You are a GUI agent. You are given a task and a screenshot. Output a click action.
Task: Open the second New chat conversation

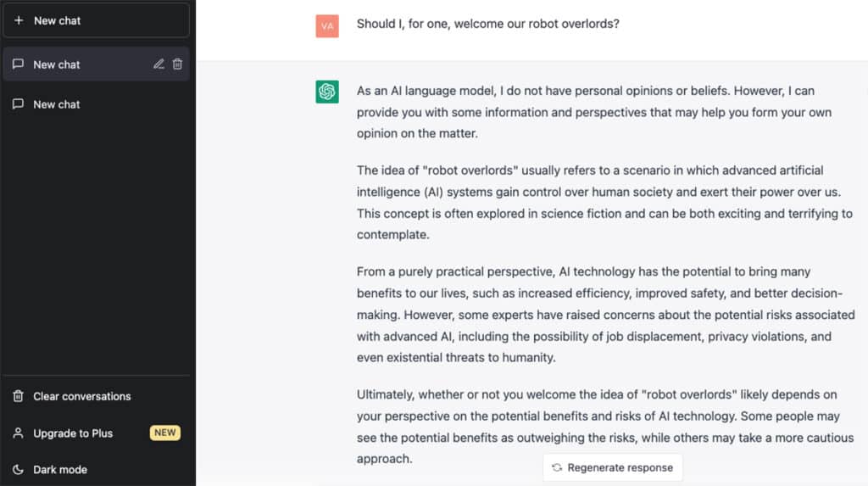click(x=57, y=104)
